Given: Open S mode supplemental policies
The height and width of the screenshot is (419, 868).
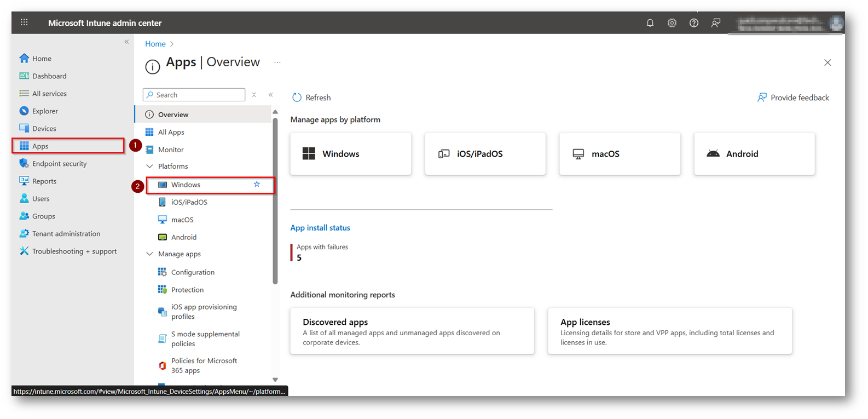Looking at the screenshot, I should (205, 338).
